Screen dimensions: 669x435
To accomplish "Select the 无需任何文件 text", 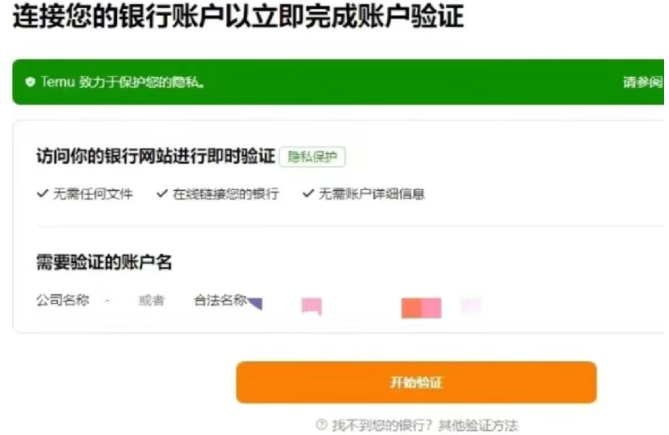I will pyautogui.click(x=93, y=194).
